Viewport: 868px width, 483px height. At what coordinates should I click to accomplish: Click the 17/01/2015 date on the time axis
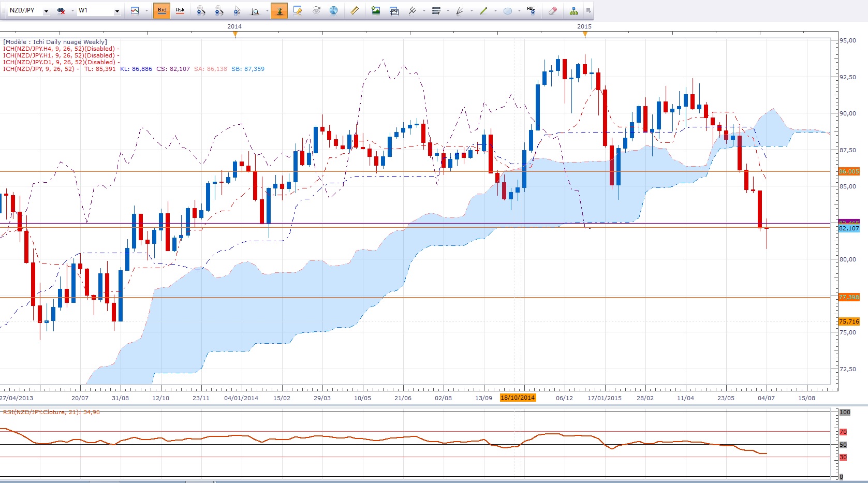coord(605,398)
